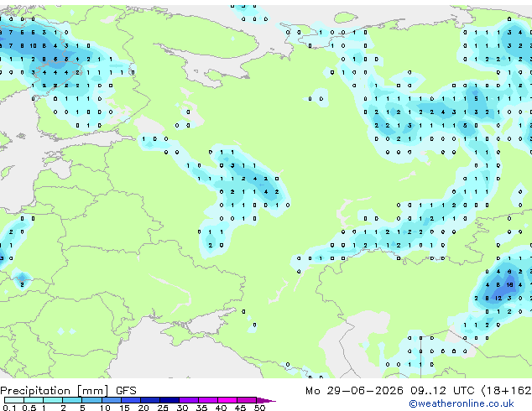This screenshot has height=411, width=532.
Task: Select the 2–5 mm legend swatch
Action: coord(72,400)
